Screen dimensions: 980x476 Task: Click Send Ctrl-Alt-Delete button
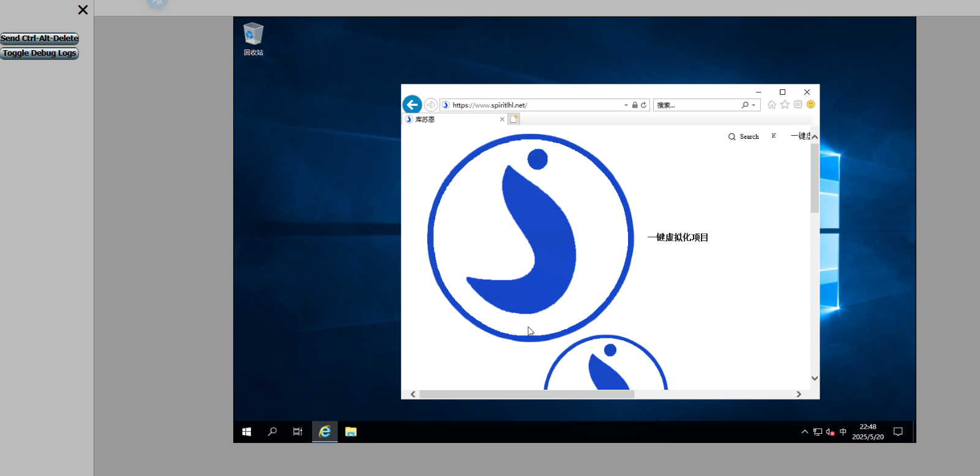coord(39,39)
